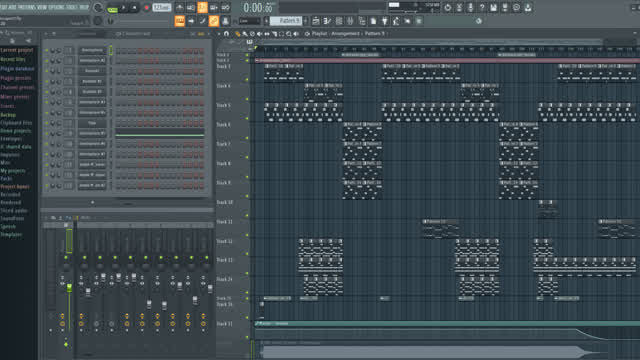The image size is (640, 360).
Task: Click the 0:00:00 time display
Action: (x=258, y=8)
